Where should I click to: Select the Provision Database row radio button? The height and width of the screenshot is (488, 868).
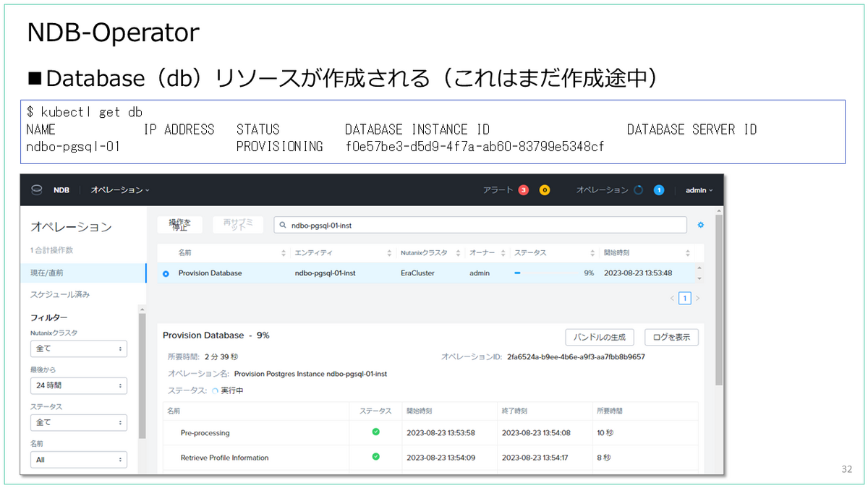[166, 273]
